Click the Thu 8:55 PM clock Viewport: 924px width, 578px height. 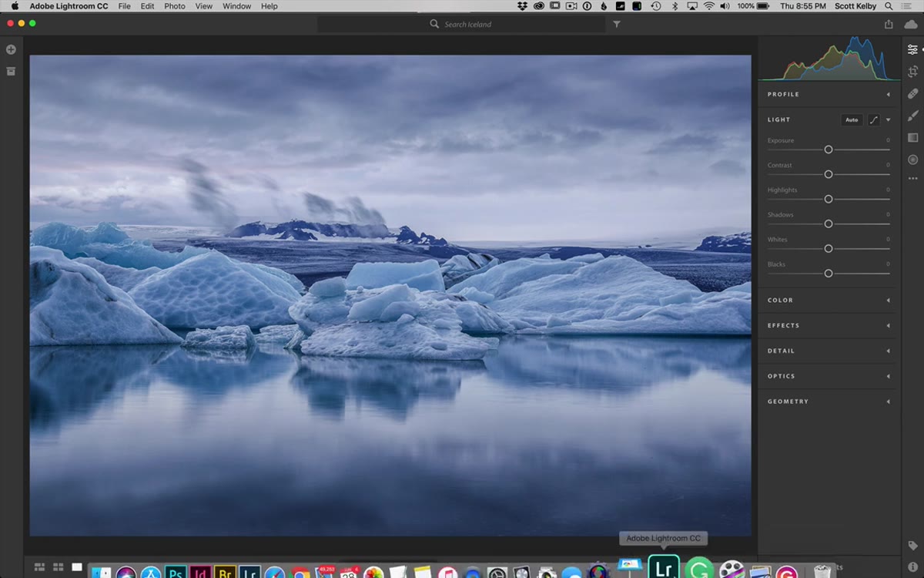click(803, 6)
